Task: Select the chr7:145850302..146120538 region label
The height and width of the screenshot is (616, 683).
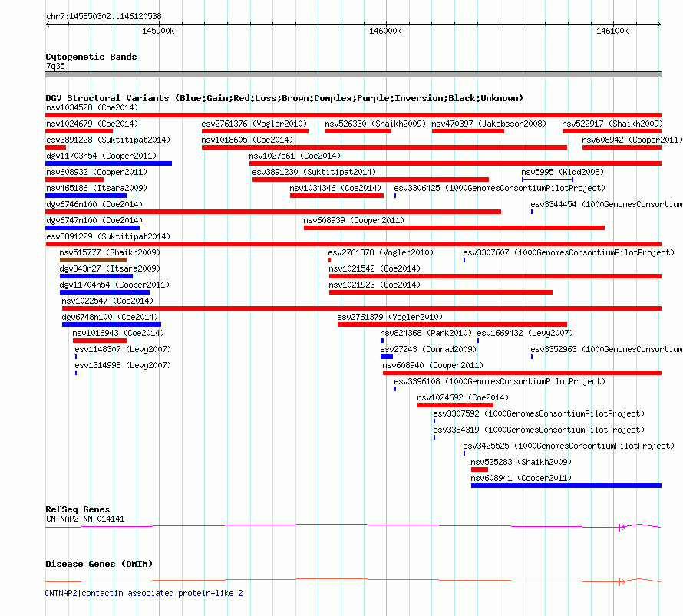Action: click(x=104, y=16)
